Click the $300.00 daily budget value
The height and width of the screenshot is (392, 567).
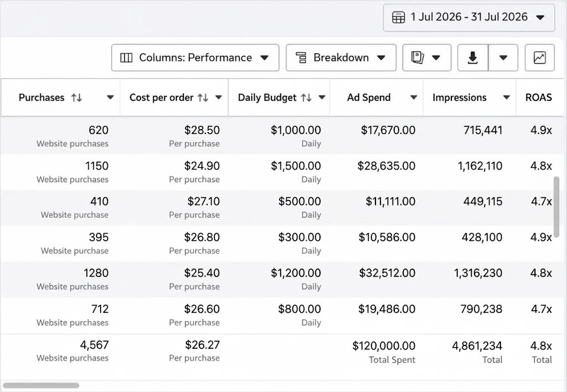pos(300,237)
